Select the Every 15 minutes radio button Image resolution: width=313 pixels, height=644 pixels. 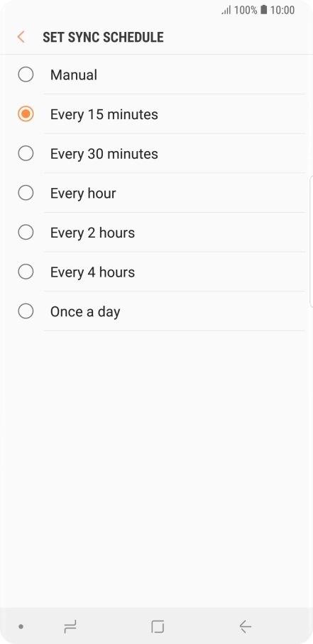click(x=26, y=113)
